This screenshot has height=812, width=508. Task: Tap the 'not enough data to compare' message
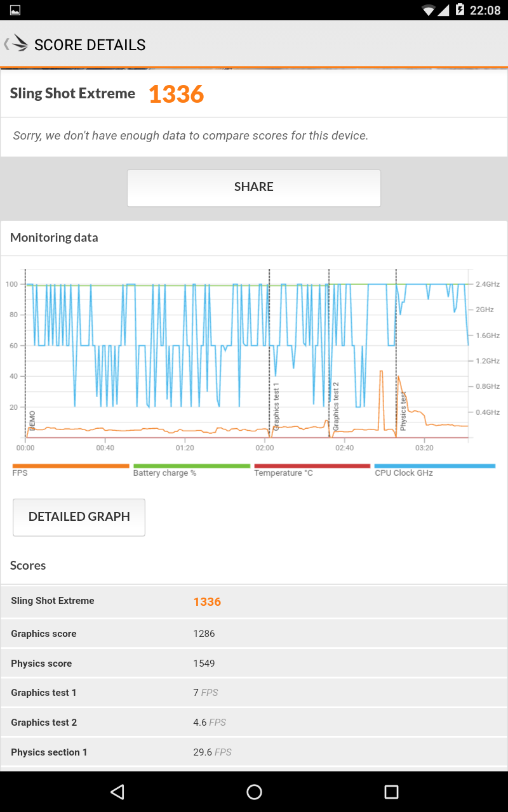pyautogui.click(x=190, y=136)
